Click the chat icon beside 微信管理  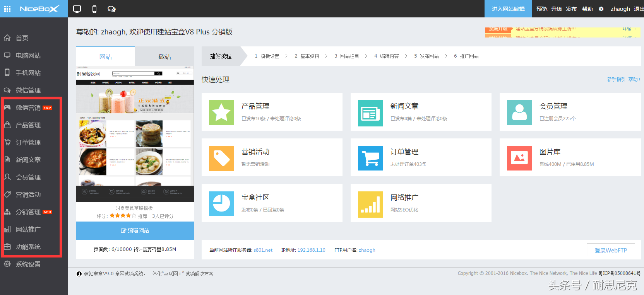(x=7, y=90)
